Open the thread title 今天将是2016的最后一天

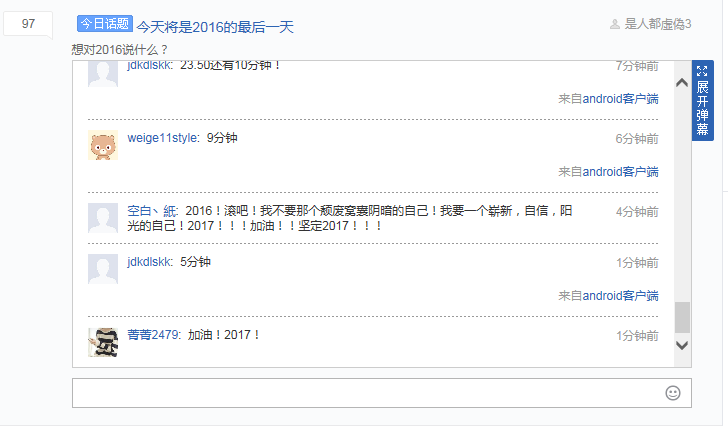(x=215, y=27)
